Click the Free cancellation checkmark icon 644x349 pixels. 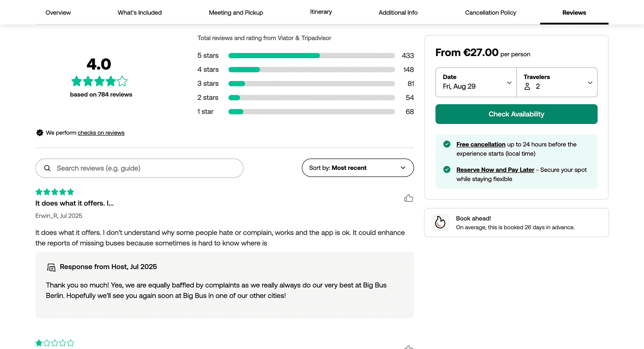coord(447,144)
